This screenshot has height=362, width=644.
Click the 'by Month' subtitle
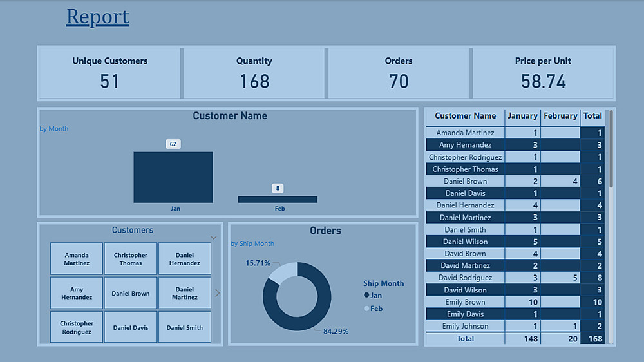click(54, 129)
